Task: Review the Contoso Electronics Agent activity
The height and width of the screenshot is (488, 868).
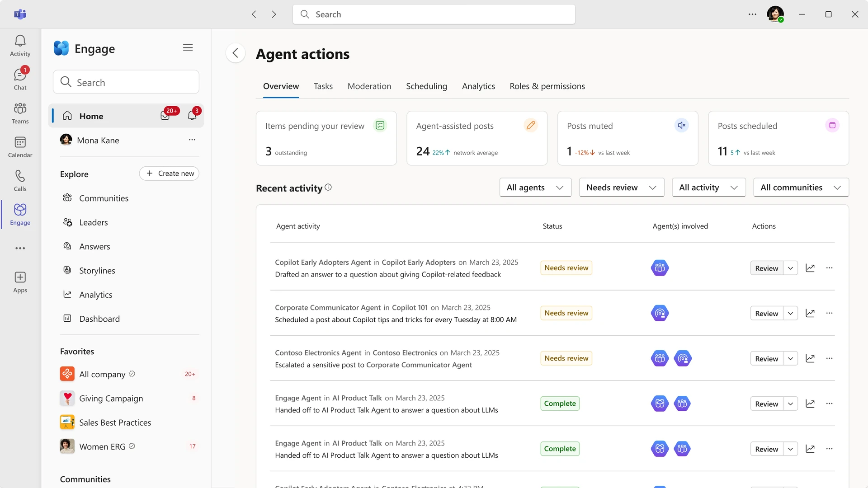Action: [x=767, y=358]
